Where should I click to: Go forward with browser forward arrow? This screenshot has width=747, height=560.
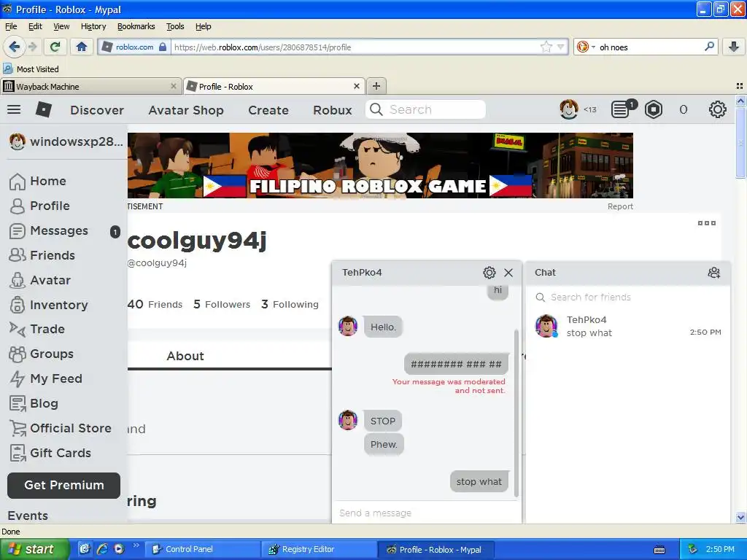pos(32,47)
